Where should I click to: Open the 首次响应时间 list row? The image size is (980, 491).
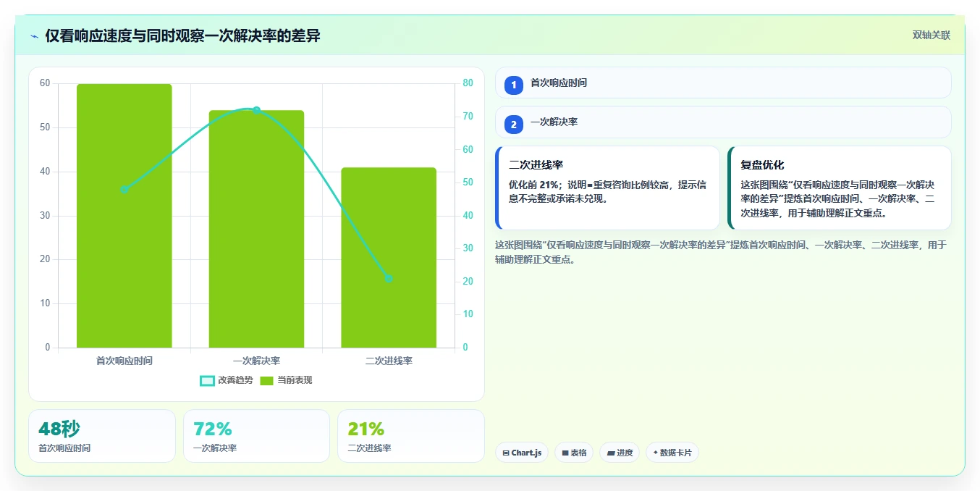[723, 83]
